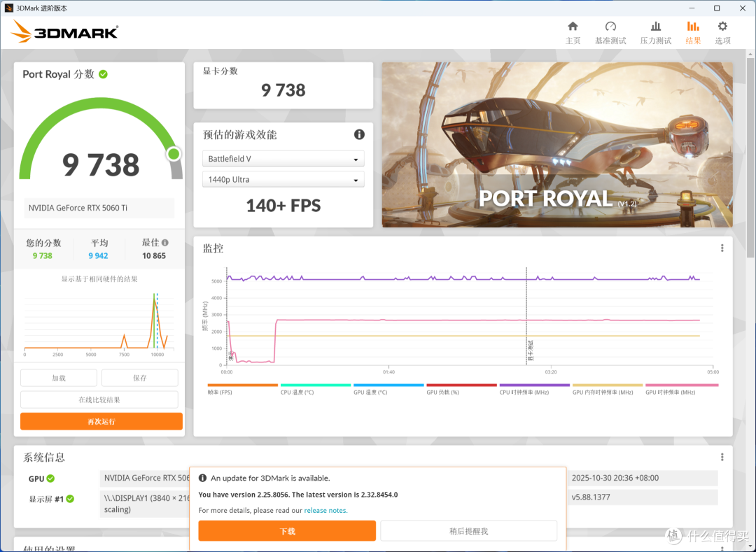Click green validation check beside Port Royal 分数
This screenshot has width=756, height=552.
(x=103, y=74)
